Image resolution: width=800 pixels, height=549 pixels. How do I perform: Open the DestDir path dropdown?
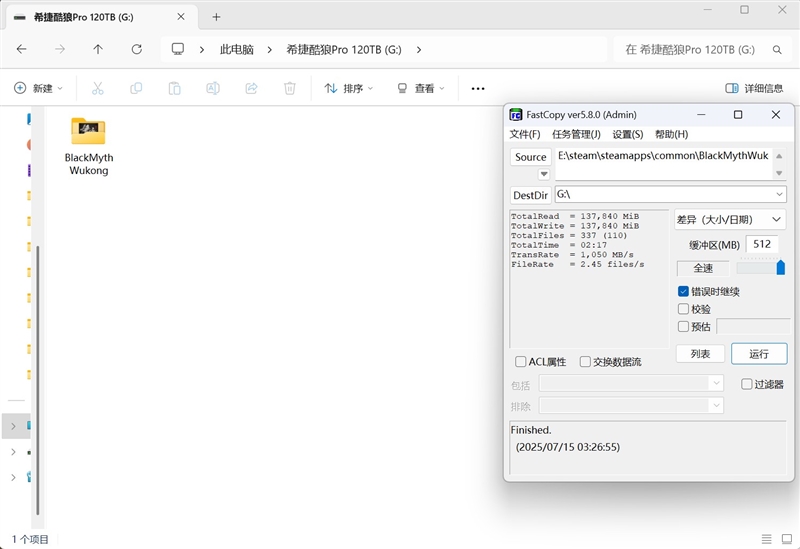(x=779, y=194)
